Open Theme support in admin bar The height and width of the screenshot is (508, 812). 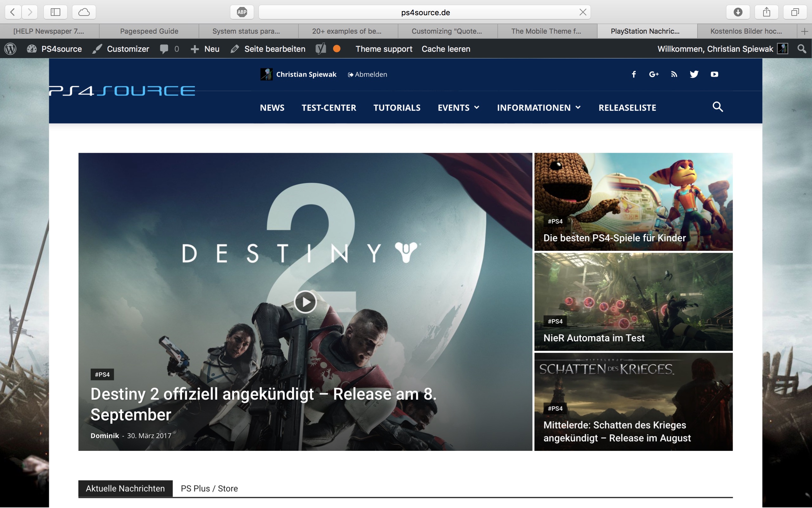(384, 49)
